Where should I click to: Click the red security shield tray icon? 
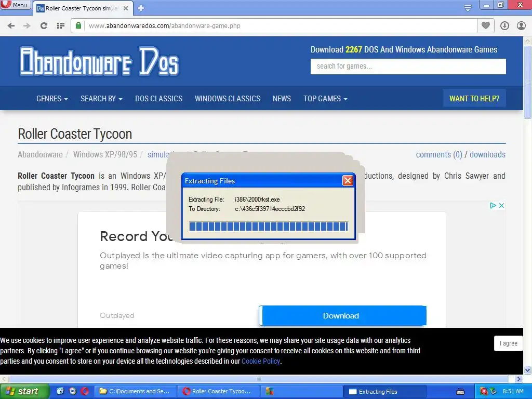pos(484,392)
